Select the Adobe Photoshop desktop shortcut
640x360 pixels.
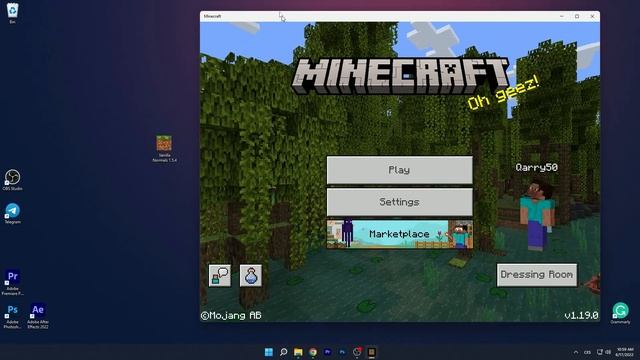click(13, 316)
